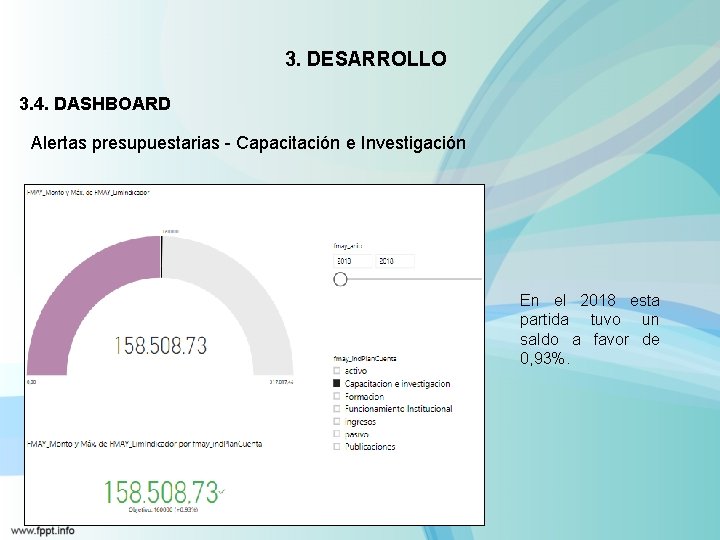
Task: Check 'Funcionamiento Institucional' checkbox
Action: pos(337,408)
